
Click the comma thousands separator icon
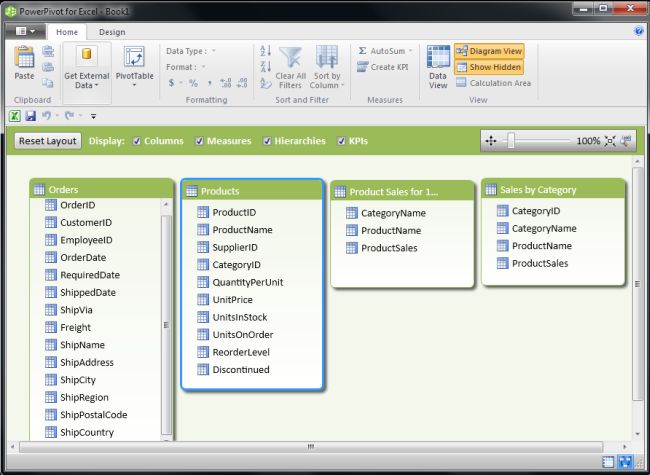point(209,83)
